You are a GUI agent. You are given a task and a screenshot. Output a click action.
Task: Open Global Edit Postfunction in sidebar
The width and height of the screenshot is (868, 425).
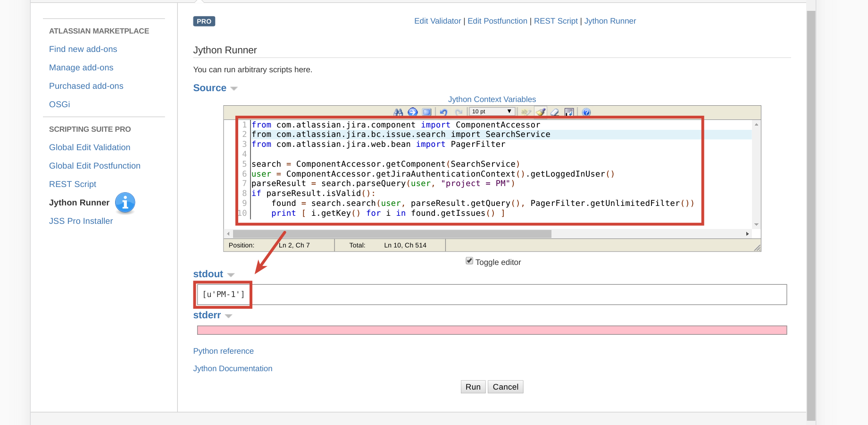pyautogui.click(x=95, y=166)
